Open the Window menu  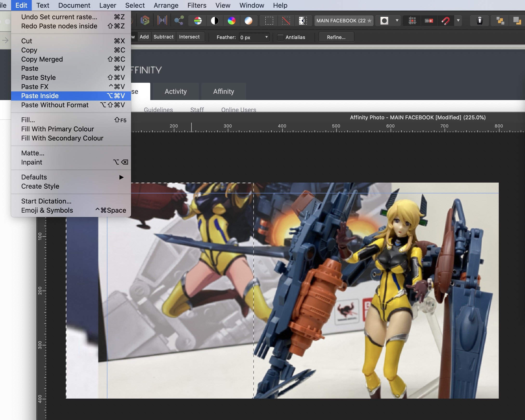pos(251,5)
